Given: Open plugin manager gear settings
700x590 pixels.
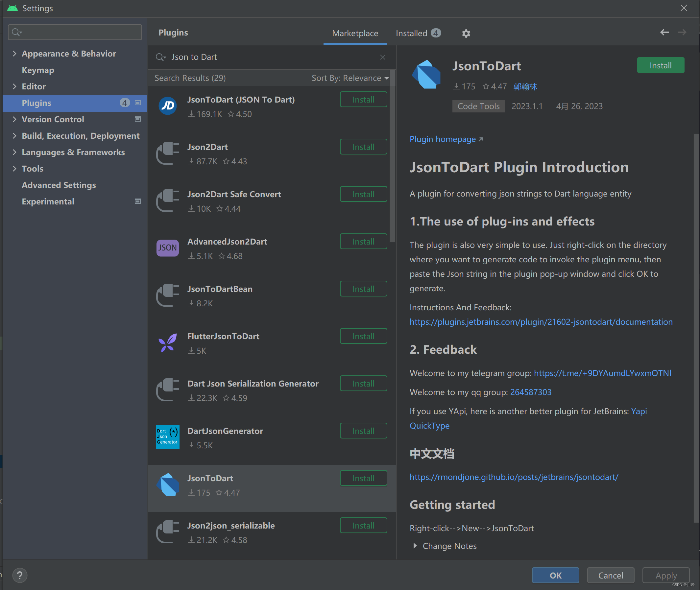Looking at the screenshot, I should pos(466,34).
